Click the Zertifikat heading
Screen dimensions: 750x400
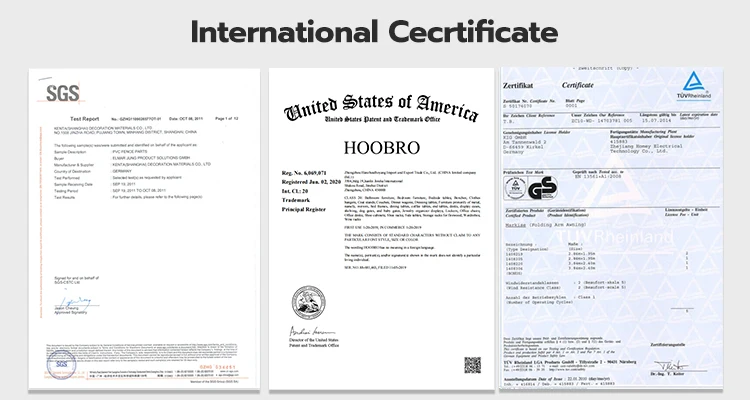[518, 86]
